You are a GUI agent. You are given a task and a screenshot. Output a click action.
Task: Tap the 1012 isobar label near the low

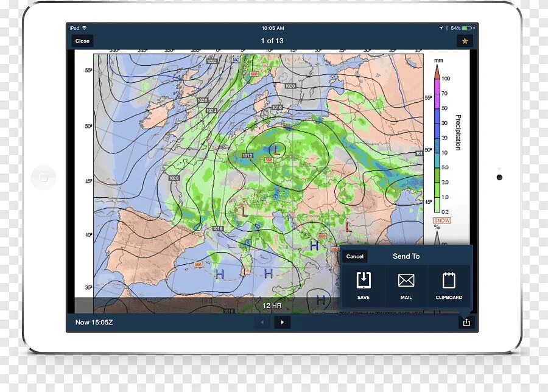pyautogui.click(x=247, y=155)
